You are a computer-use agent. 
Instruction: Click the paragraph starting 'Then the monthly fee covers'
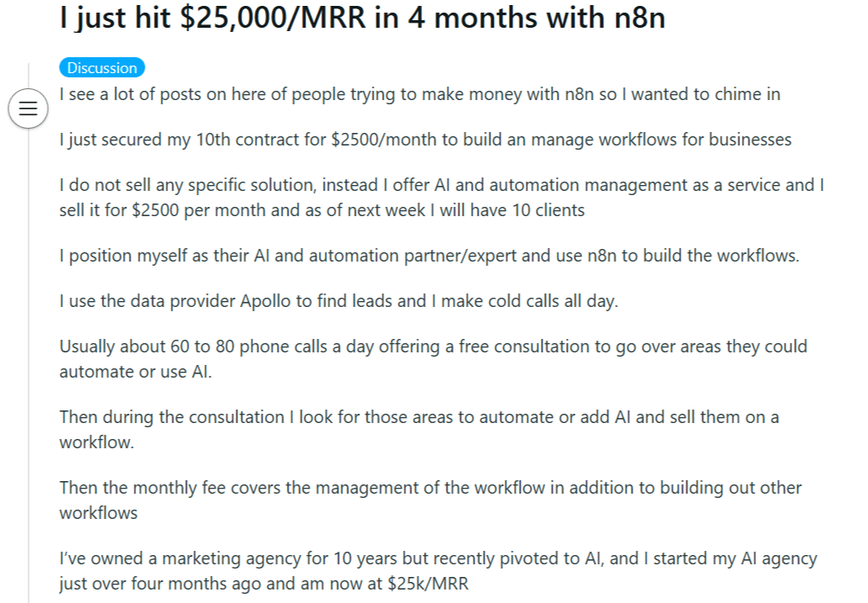tap(430, 500)
